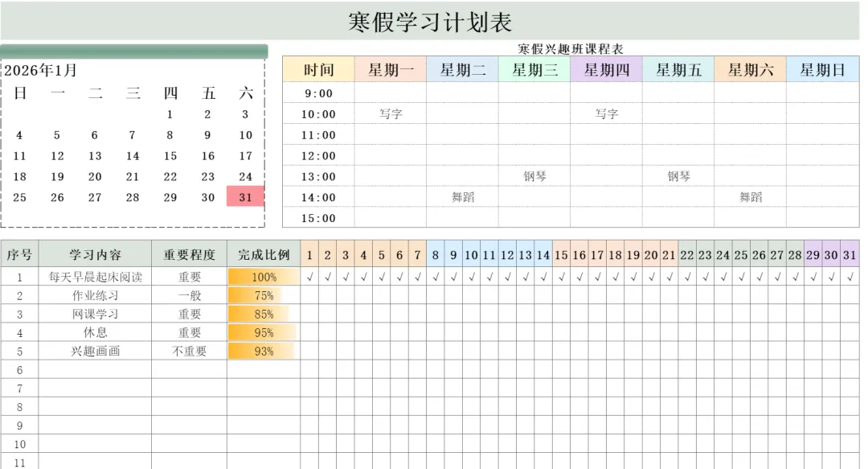868x469 pixels.
Task: Select 钢琴 class under 星期五
Action: pyautogui.click(x=678, y=176)
